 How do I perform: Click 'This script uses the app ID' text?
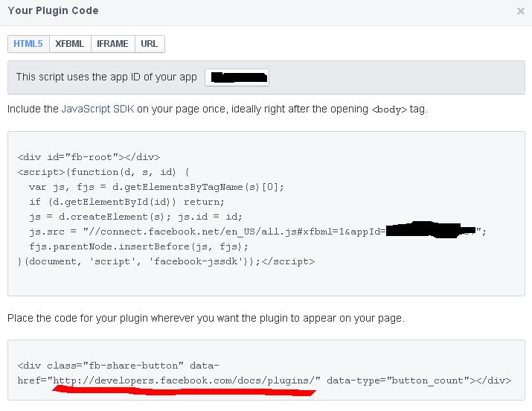tap(106, 77)
